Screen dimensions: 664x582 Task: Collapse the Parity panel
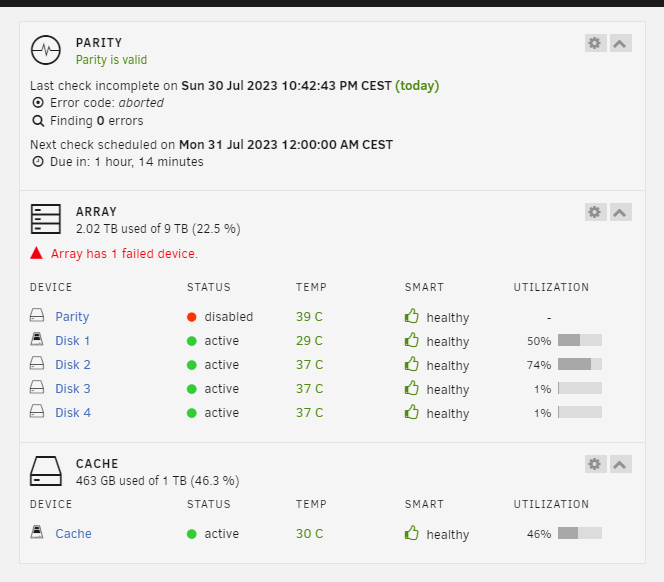coord(620,43)
